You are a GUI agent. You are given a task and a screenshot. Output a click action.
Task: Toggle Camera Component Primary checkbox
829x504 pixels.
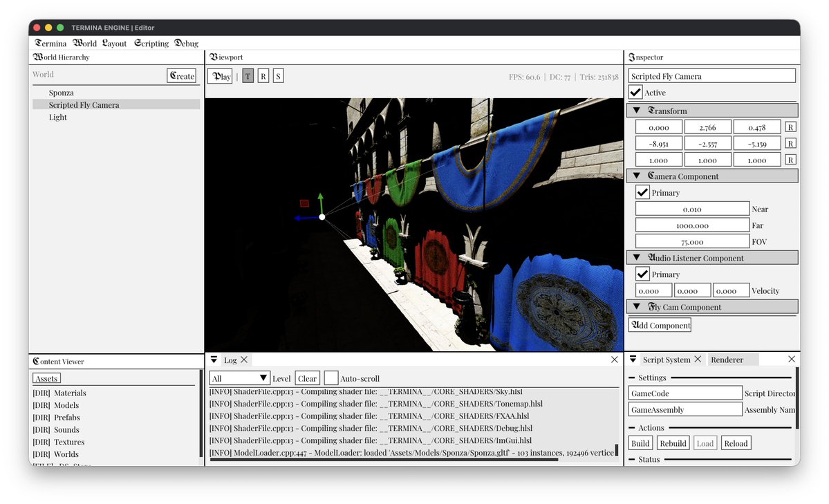pyautogui.click(x=642, y=192)
